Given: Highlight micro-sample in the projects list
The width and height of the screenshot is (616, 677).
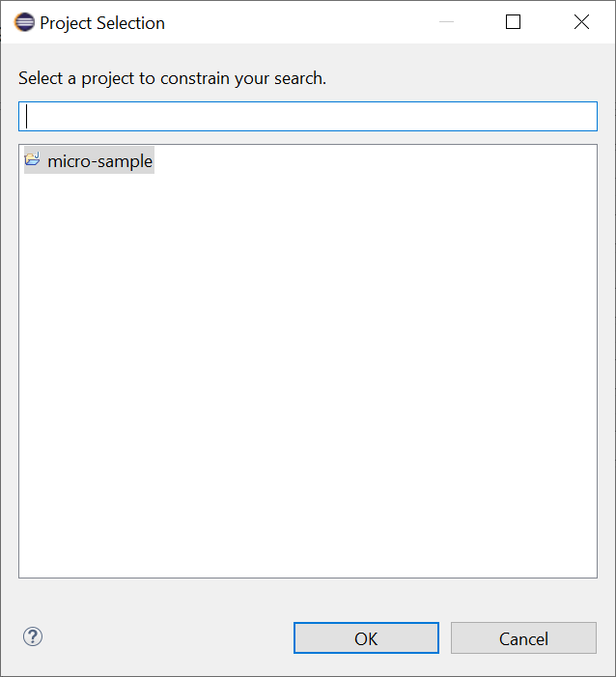Looking at the screenshot, I should (99, 161).
